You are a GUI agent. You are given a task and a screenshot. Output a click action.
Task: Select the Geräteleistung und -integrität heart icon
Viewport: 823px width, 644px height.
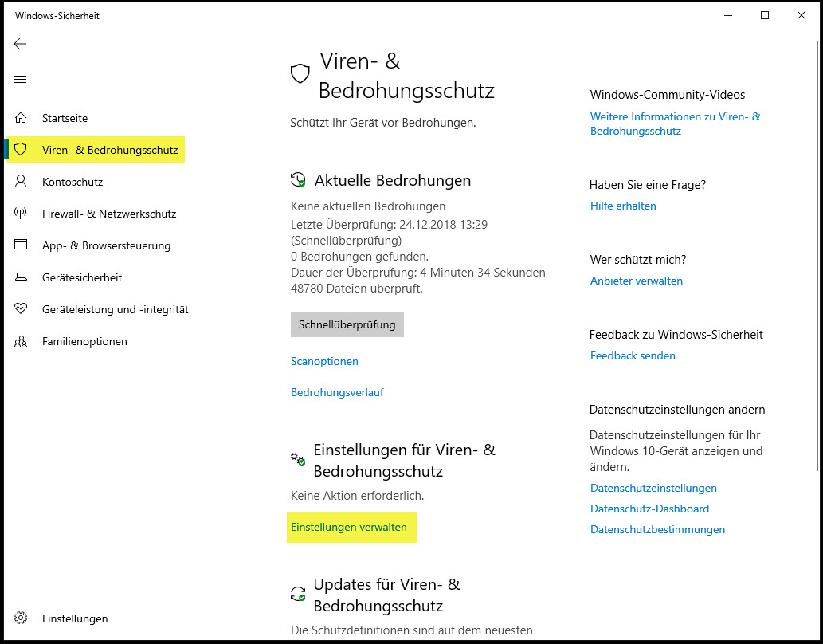[x=21, y=309]
